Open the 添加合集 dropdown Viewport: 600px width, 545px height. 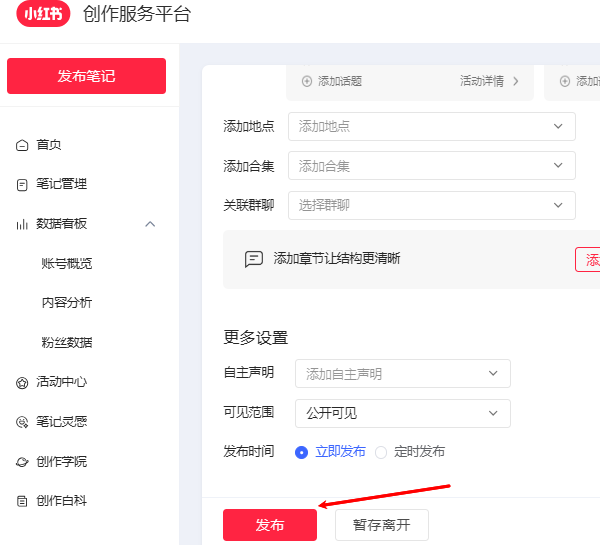(x=432, y=166)
